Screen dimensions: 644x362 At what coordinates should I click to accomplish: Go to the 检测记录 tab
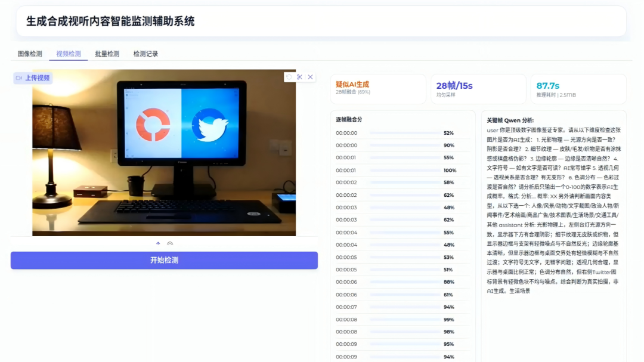coord(146,54)
